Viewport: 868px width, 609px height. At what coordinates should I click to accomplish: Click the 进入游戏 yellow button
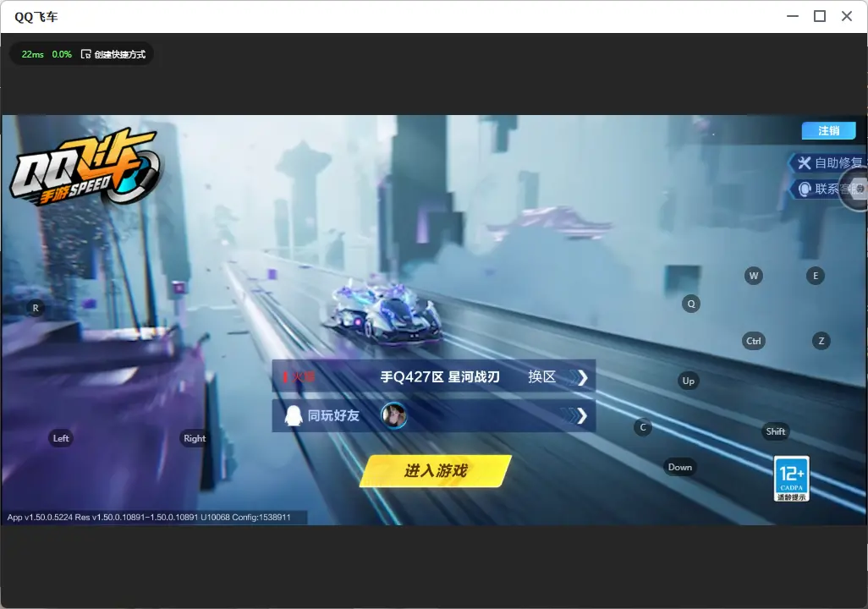tap(436, 471)
